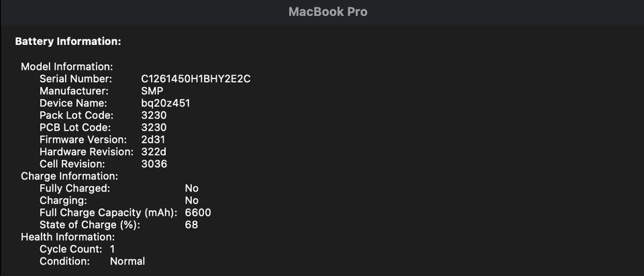The width and height of the screenshot is (644, 276).
Task: Select the Charge Information section label
Action: [69, 176]
